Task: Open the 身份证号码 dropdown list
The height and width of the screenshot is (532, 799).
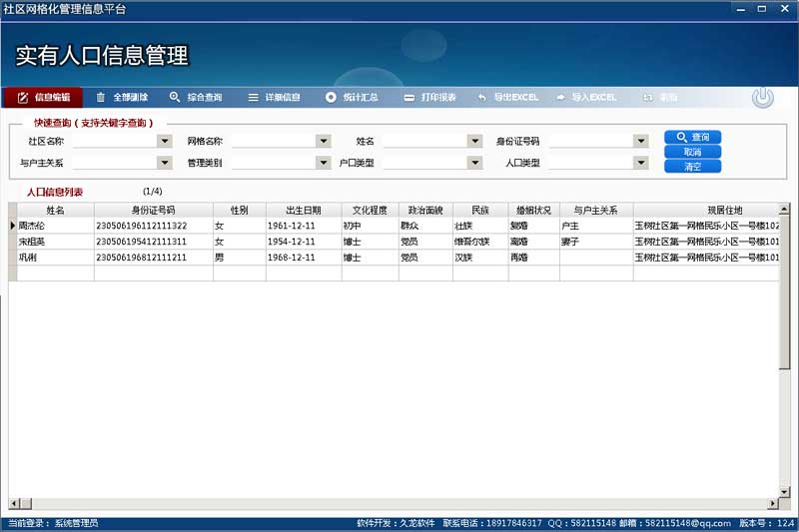Action: [x=641, y=141]
